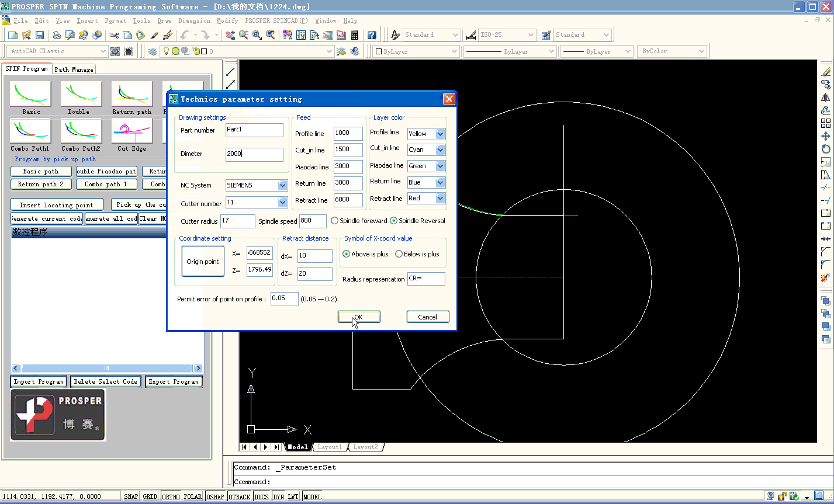Open Cut_in line Cyan color dropdown
834x504 pixels.
(440, 150)
